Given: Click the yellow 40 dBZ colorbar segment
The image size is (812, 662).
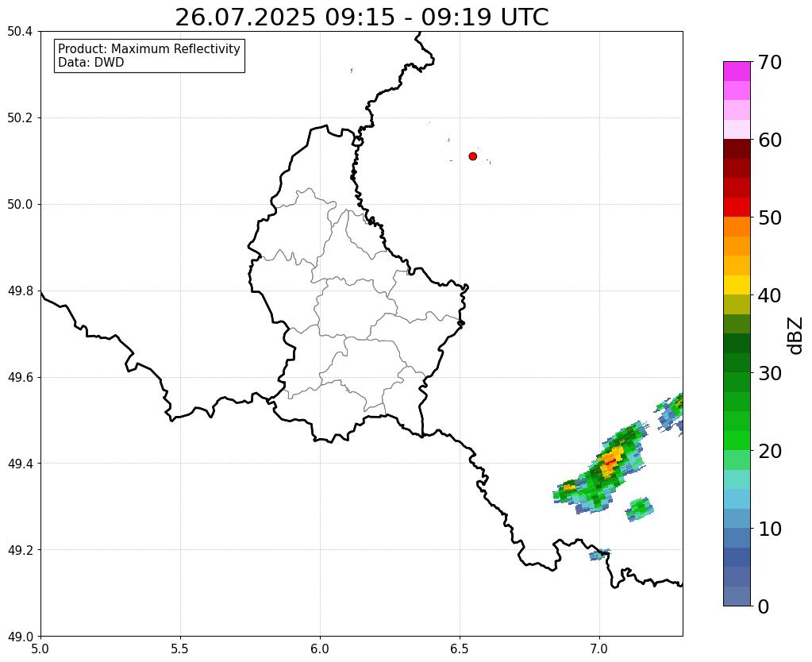Looking at the screenshot, I should click(x=737, y=285).
